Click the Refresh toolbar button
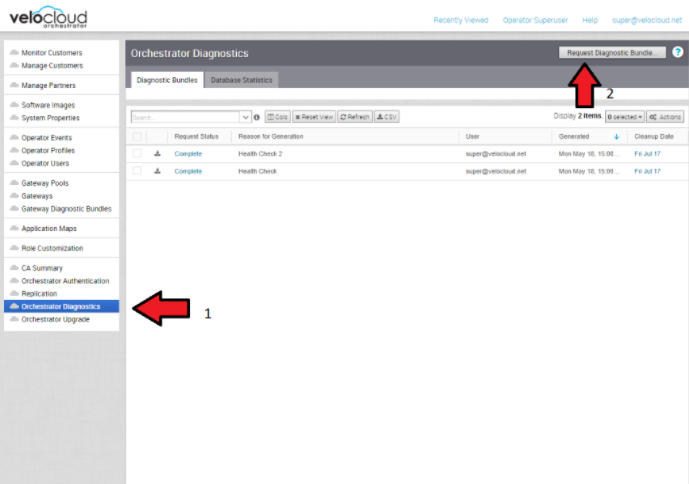689x484 pixels. (356, 117)
